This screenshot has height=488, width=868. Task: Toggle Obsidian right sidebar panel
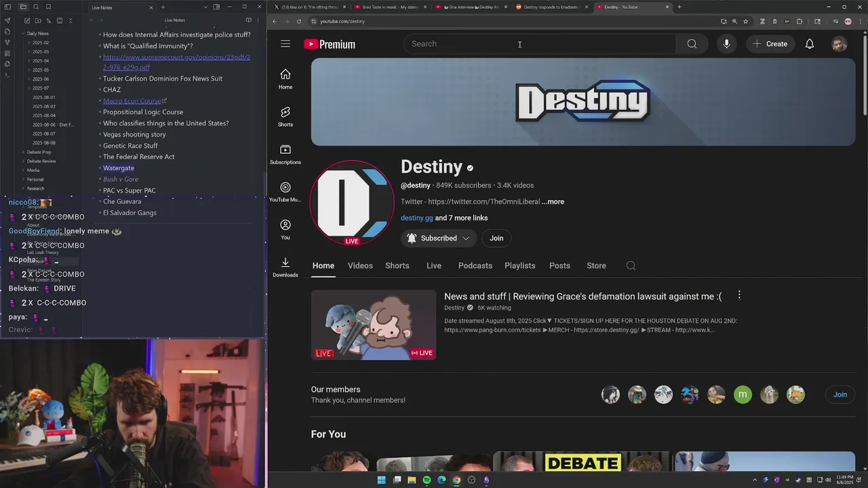pyautogui.click(x=216, y=7)
